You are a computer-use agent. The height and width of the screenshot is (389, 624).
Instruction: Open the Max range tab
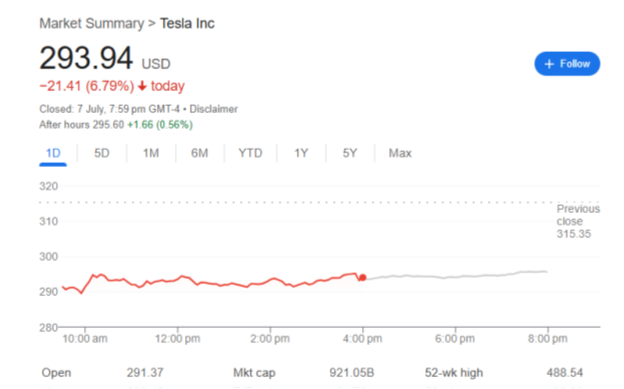(400, 153)
